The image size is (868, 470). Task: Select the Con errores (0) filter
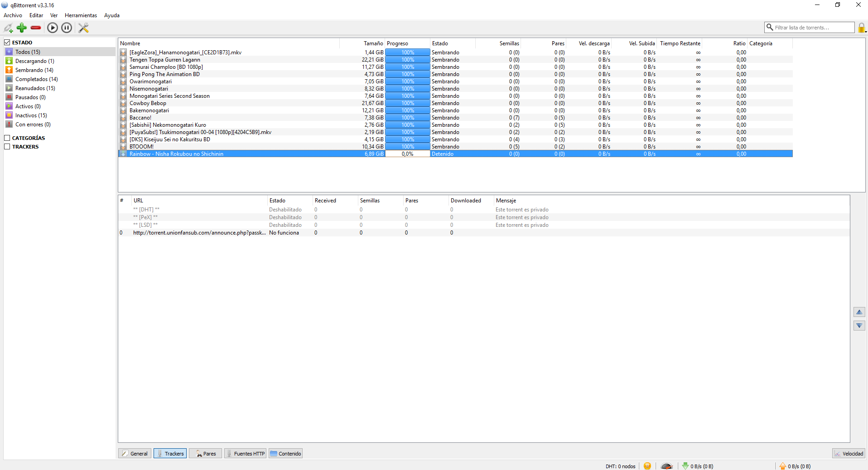pos(59,125)
